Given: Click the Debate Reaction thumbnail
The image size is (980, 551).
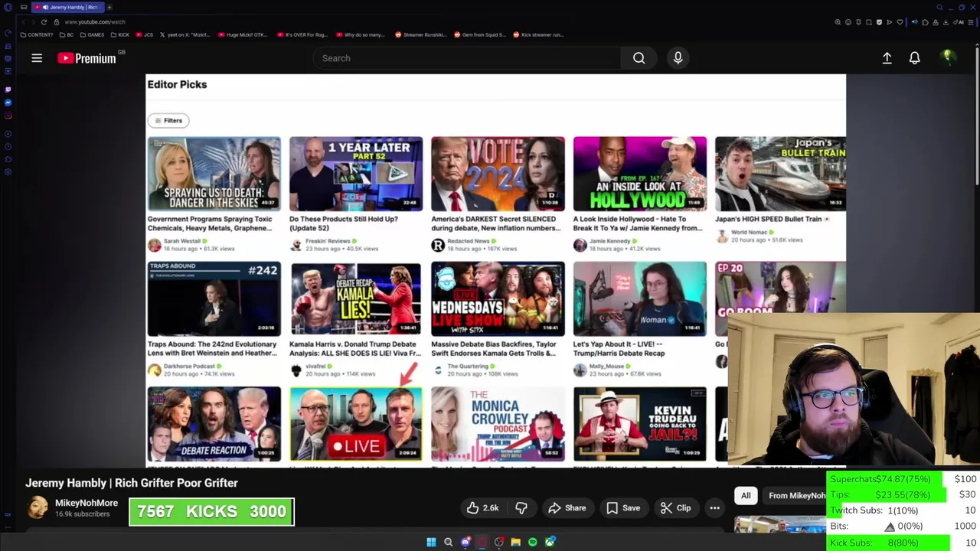Looking at the screenshot, I should coord(214,424).
